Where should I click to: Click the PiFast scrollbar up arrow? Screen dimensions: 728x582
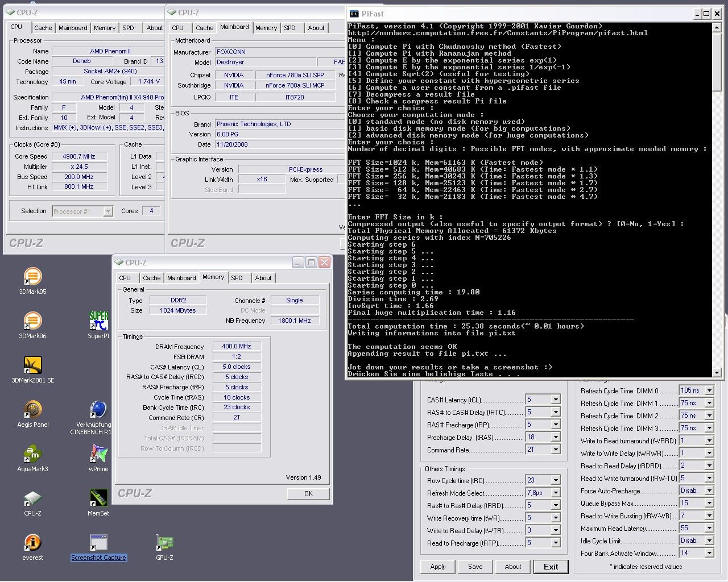point(717,27)
